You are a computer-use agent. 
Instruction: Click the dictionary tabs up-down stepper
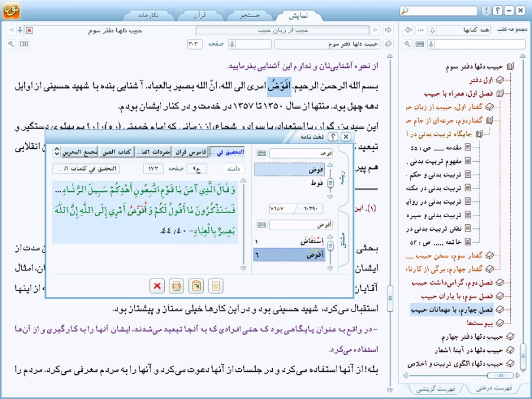[57, 152]
